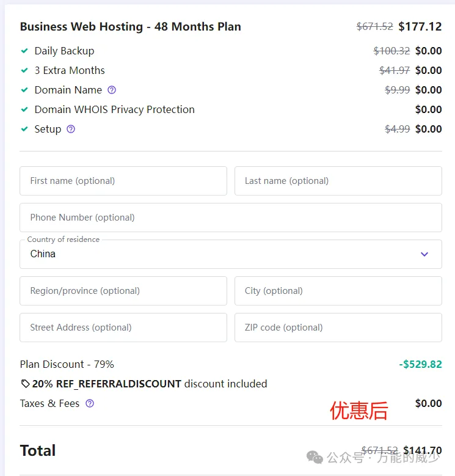Click the referral discount tag icon
This screenshot has height=476, width=455.
[25, 384]
